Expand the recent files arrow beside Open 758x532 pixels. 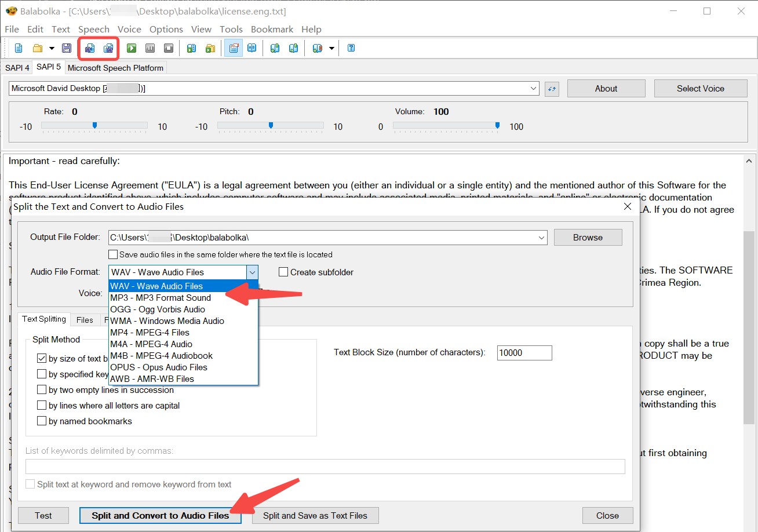pyautogui.click(x=52, y=48)
